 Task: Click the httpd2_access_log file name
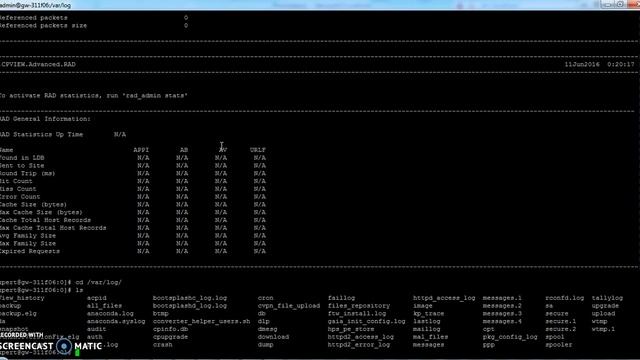click(361, 337)
